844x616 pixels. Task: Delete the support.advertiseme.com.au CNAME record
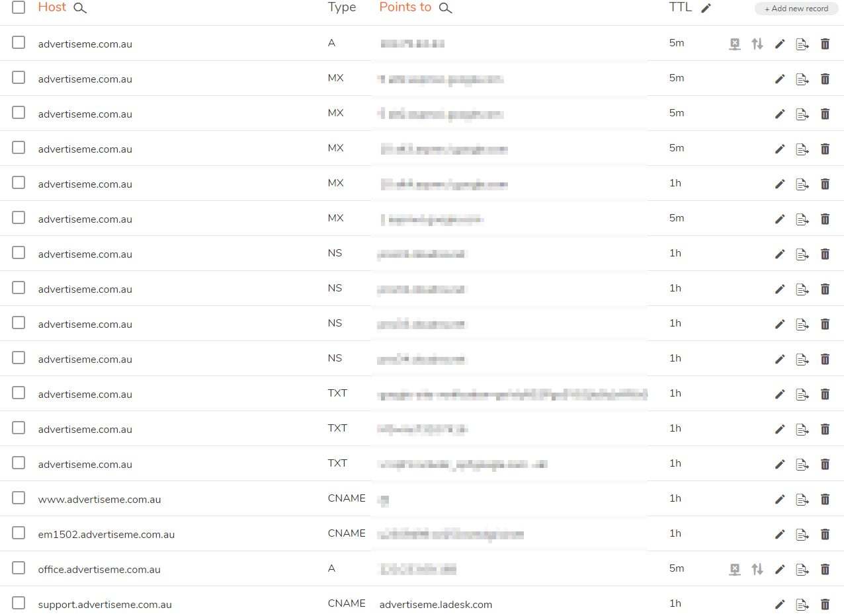pyautogui.click(x=825, y=604)
